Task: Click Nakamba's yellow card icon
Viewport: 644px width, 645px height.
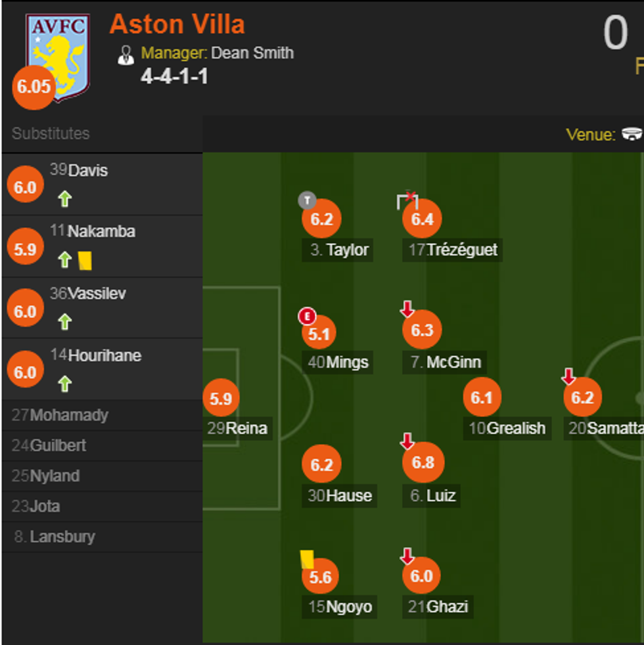Action: [85, 261]
